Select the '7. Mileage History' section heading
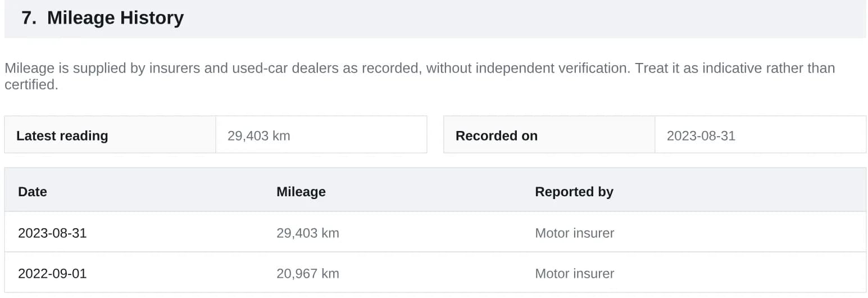Screen dimensions: 868x298 pos(103,18)
